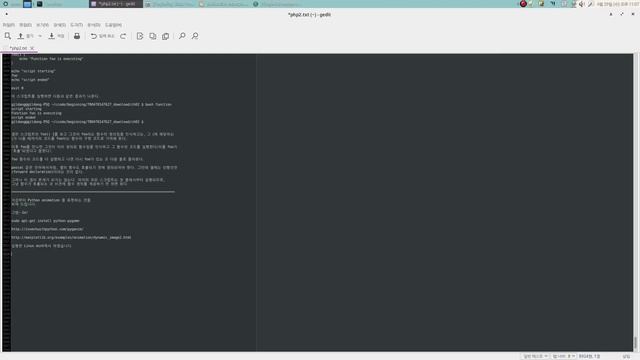Close the *php2.txt tab with its X
Image resolution: width=640 pixels, height=360 pixels.
point(32,48)
